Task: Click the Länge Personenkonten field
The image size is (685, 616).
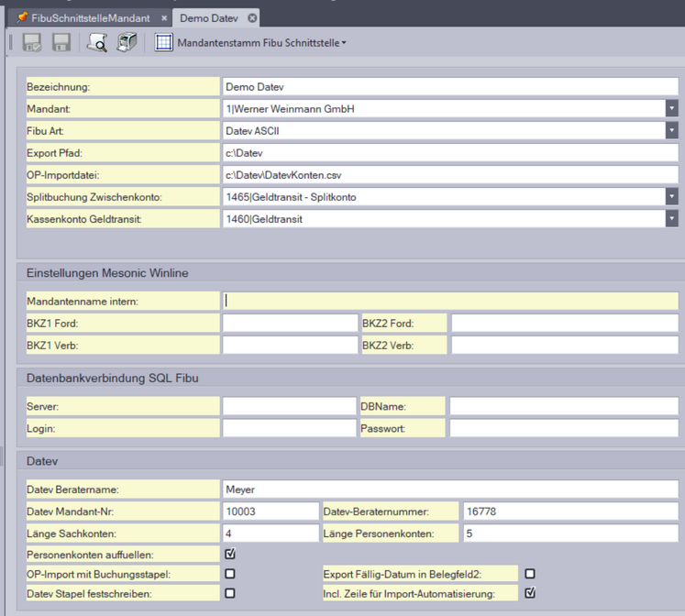Action: [x=571, y=533]
